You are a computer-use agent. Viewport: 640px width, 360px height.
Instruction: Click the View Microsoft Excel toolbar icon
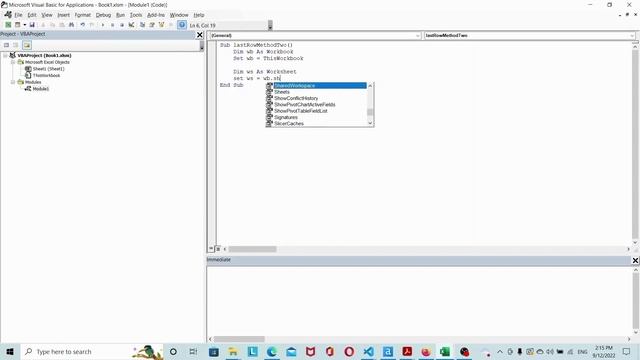(8, 25)
